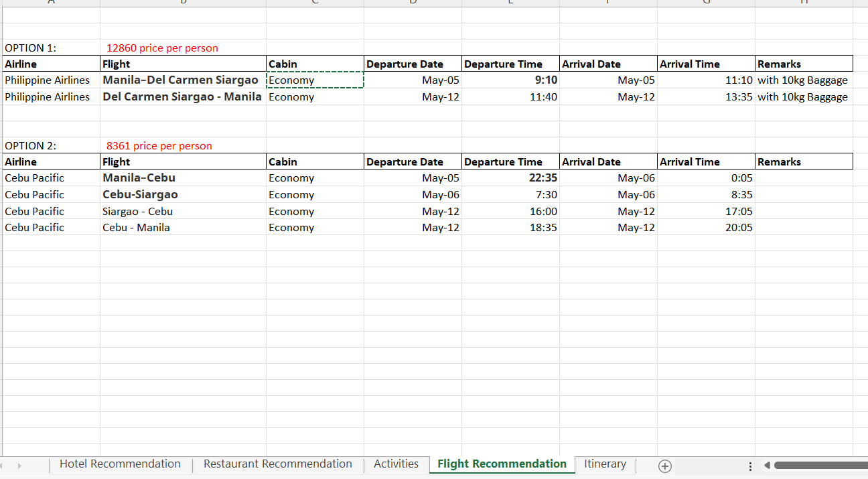868x479 pixels.
Task: Select the 8361 price per person cell
Action: point(159,146)
